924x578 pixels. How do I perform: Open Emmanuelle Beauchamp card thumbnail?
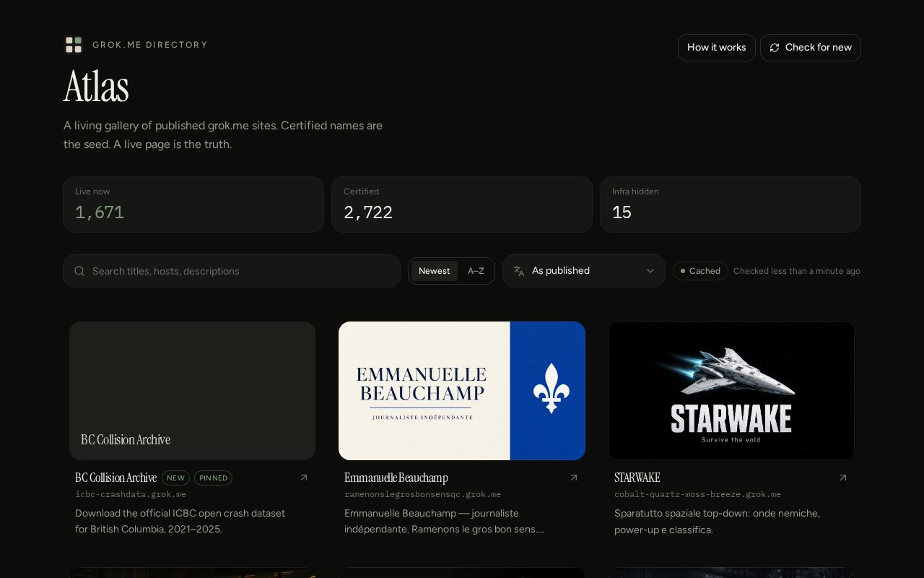pos(462,391)
